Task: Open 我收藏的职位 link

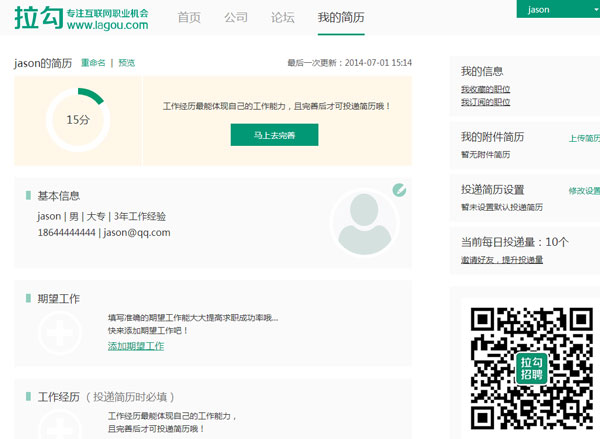Action: pos(485,90)
